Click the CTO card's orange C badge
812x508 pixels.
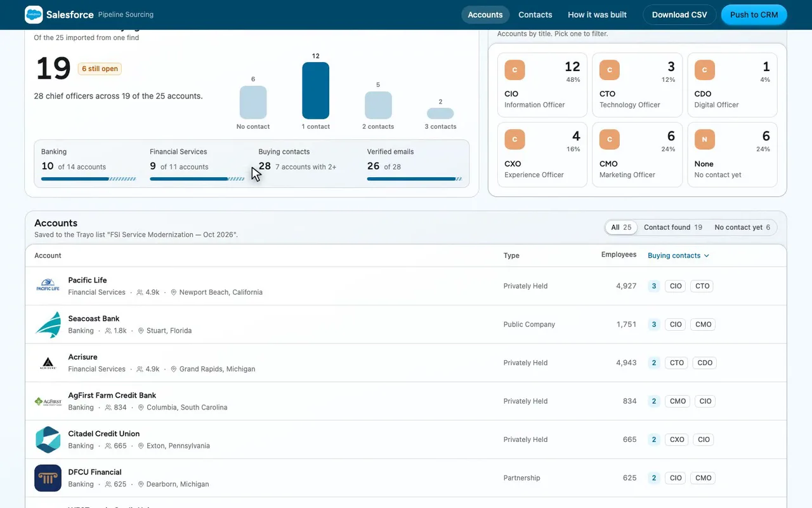(610, 70)
